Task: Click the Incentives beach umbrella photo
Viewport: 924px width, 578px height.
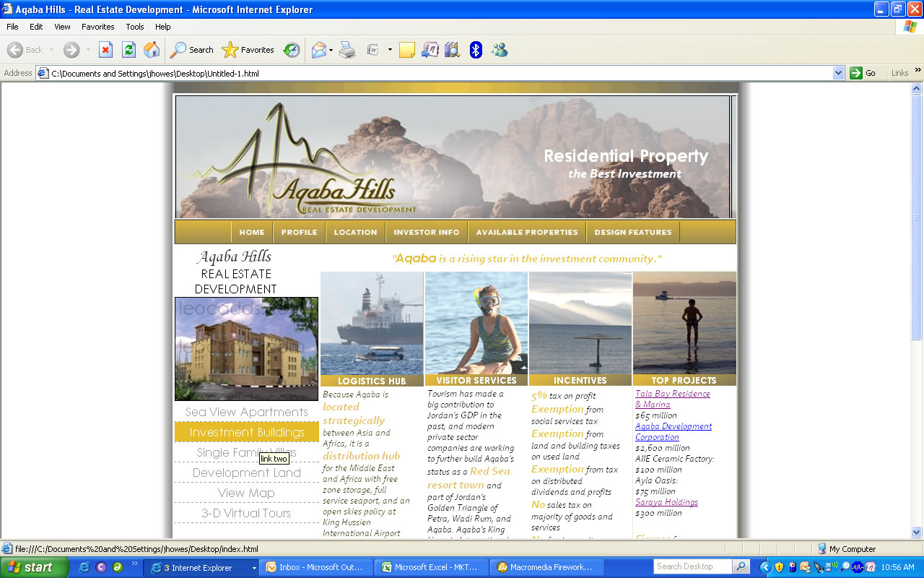Action: tap(580, 323)
